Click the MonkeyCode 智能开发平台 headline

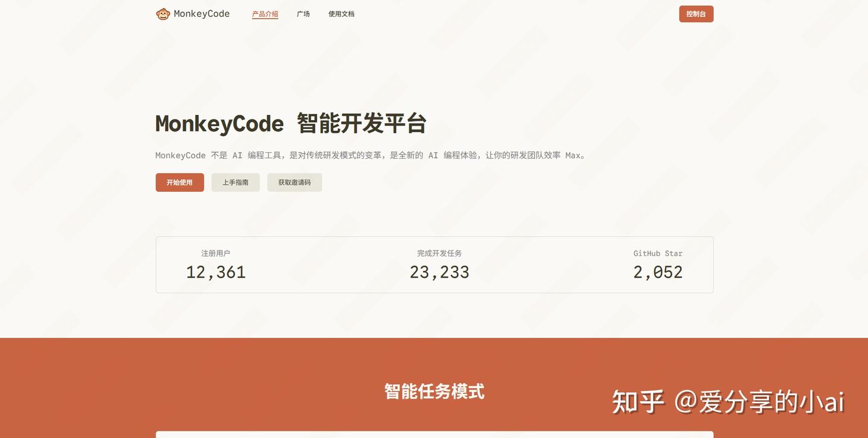pos(291,124)
